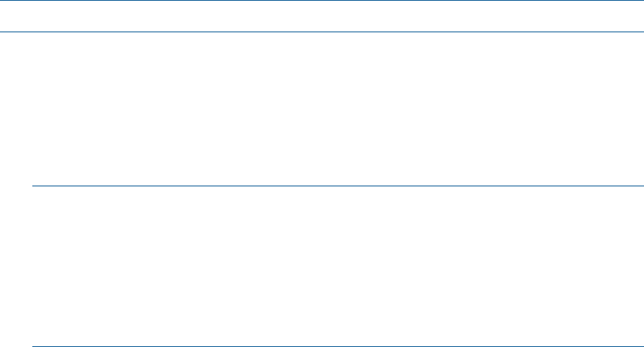Screen dimensions: 644x347
Task: Click the right edge of the header band
Action: 640,16
